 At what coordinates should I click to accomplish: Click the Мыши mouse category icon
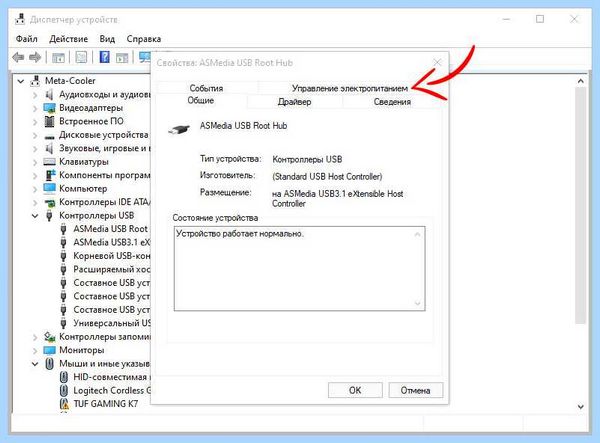(x=49, y=364)
